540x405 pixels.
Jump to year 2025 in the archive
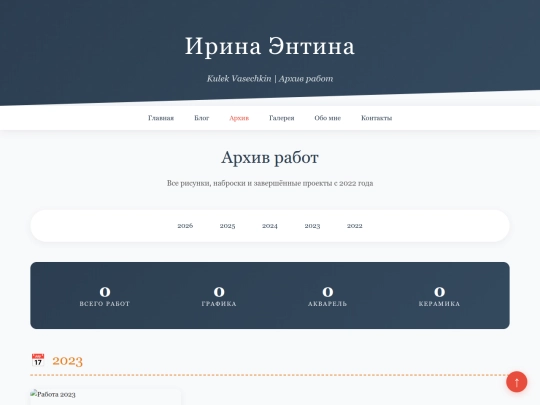(x=227, y=226)
